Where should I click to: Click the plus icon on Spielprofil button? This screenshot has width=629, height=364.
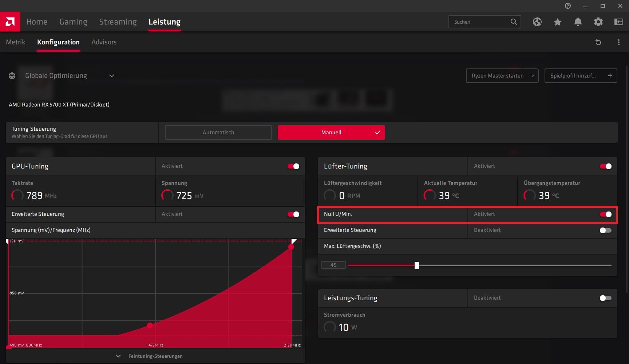click(x=610, y=76)
